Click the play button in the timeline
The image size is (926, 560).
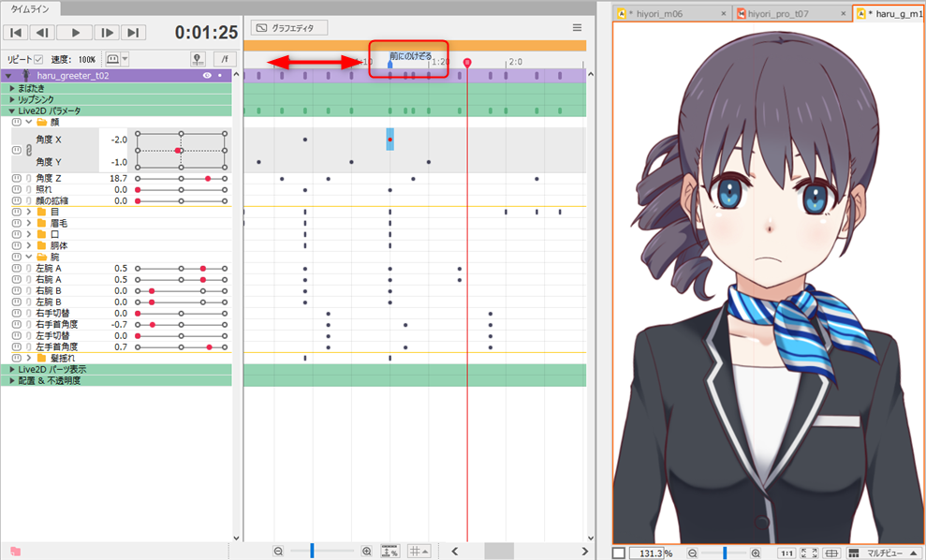(76, 33)
